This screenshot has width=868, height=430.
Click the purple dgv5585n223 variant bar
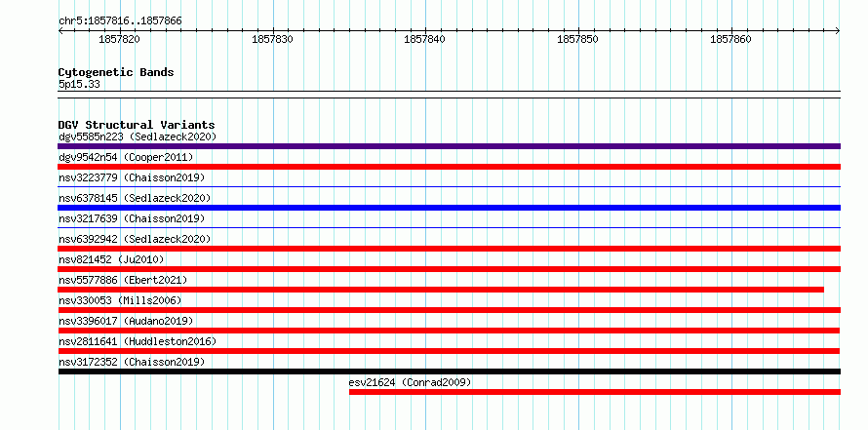(449, 146)
